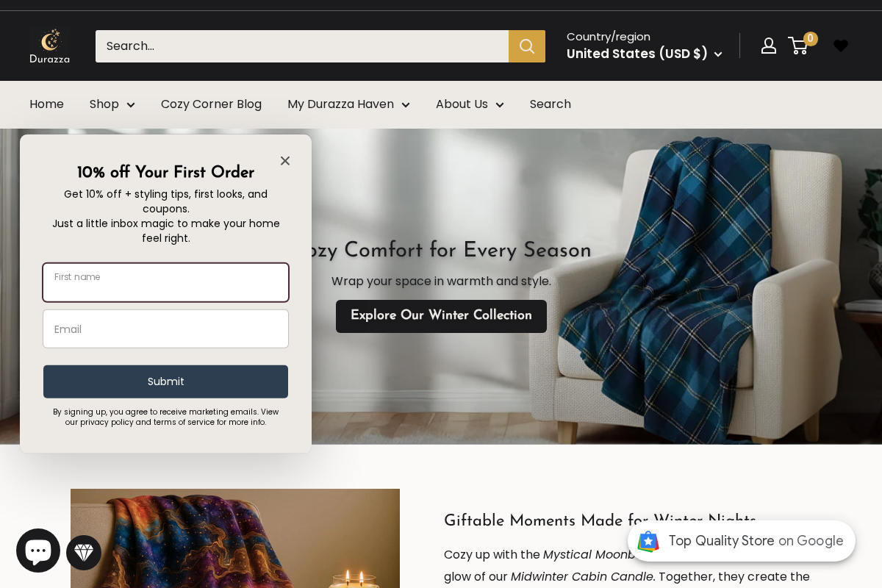
Task: Expand the Shop menu dropdown
Action: 112,104
